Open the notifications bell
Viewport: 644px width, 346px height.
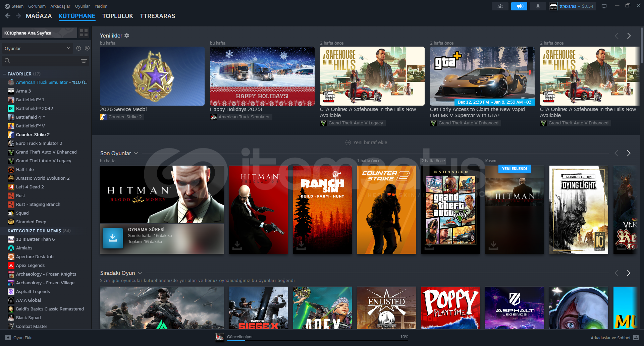click(x=538, y=6)
